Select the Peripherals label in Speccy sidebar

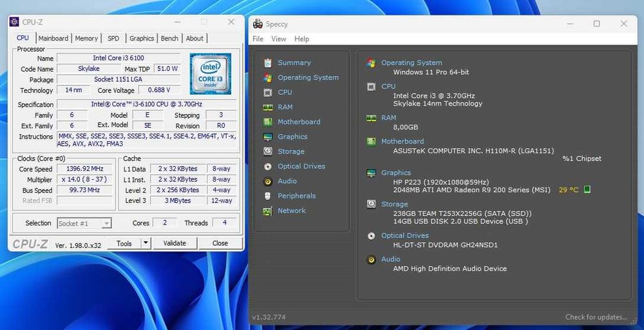296,196
